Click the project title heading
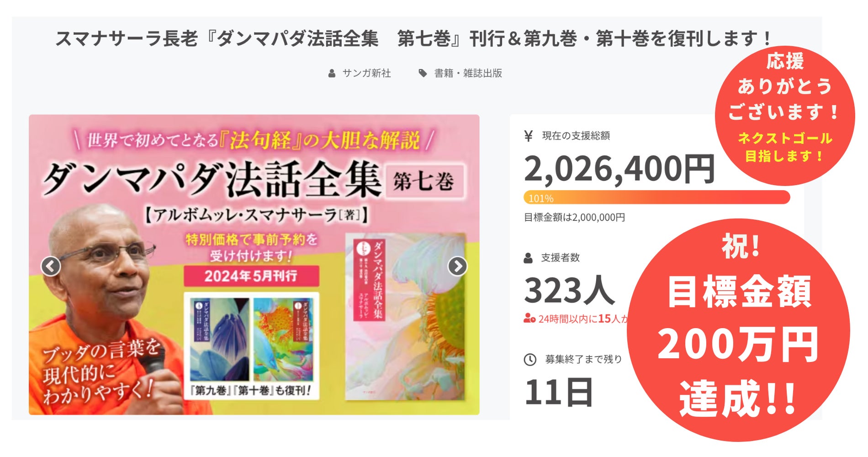Viewport: 868px width, 457px height. 413,38
